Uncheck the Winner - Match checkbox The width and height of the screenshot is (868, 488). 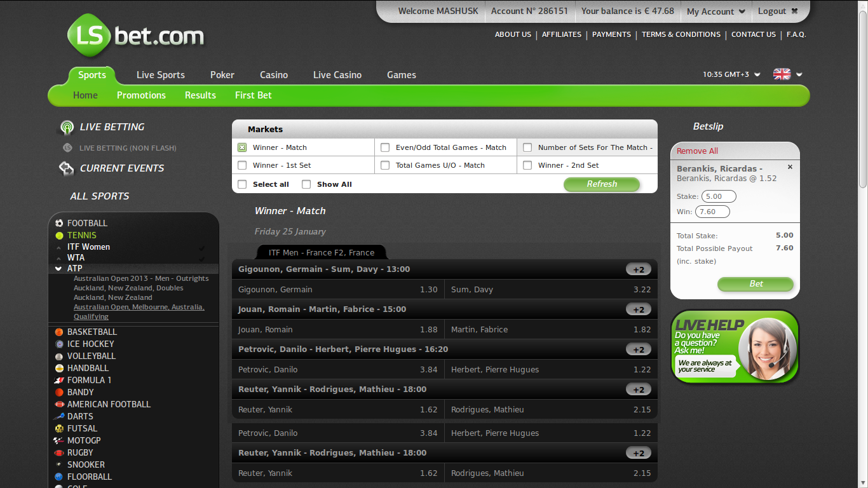coord(242,147)
